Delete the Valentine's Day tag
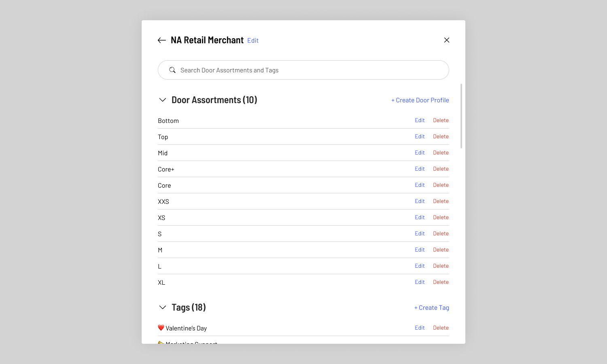The height and width of the screenshot is (364, 607). point(441,328)
